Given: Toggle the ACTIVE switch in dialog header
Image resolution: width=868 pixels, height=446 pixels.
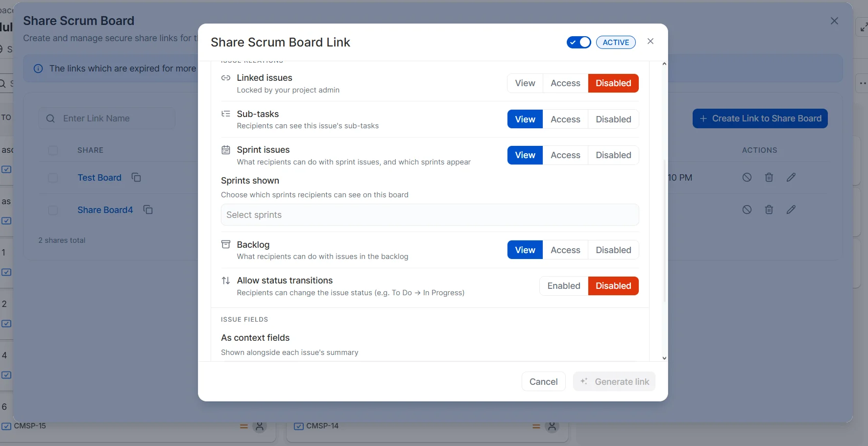Looking at the screenshot, I should pyautogui.click(x=579, y=42).
